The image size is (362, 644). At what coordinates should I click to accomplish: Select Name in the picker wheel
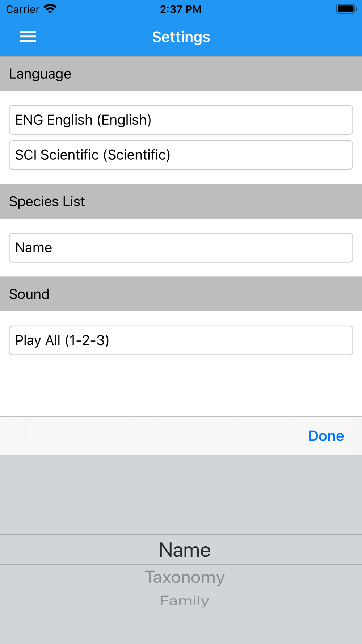point(185,550)
